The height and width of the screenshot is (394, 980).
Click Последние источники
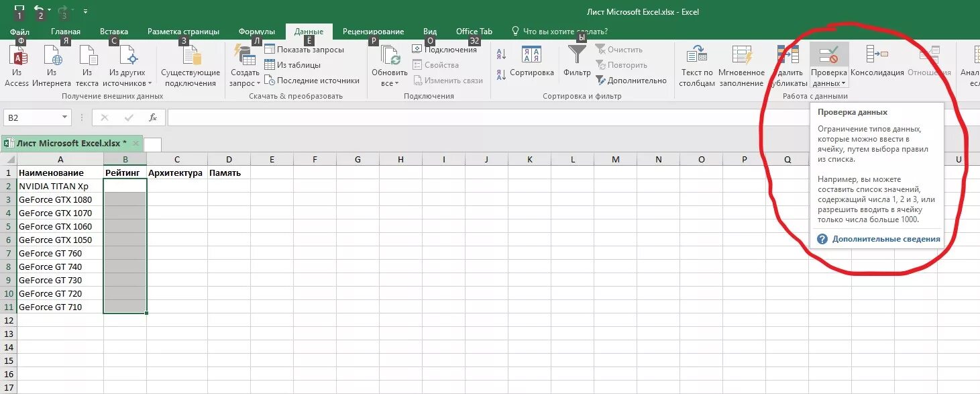coord(312,81)
